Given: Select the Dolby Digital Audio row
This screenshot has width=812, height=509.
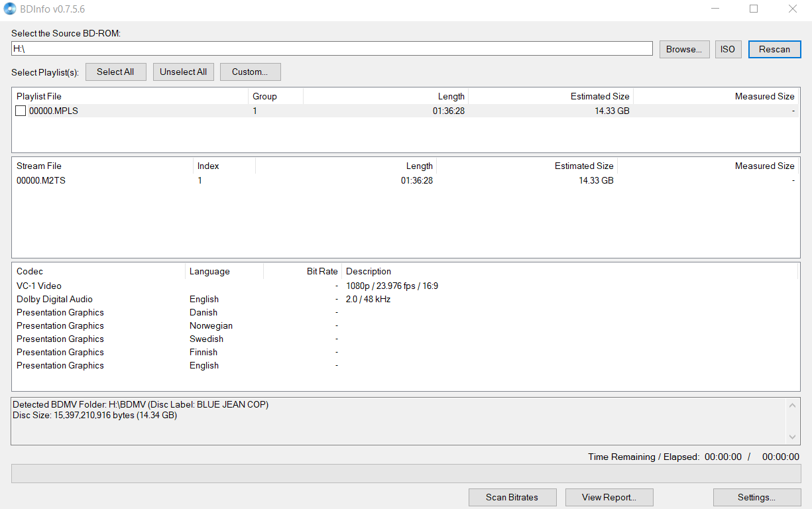Looking at the screenshot, I should tap(406, 300).
